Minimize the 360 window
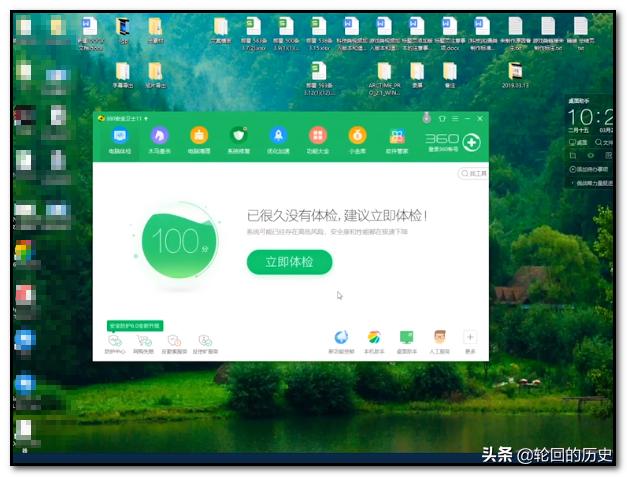The height and width of the screenshot is (477, 627). (467, 119)
